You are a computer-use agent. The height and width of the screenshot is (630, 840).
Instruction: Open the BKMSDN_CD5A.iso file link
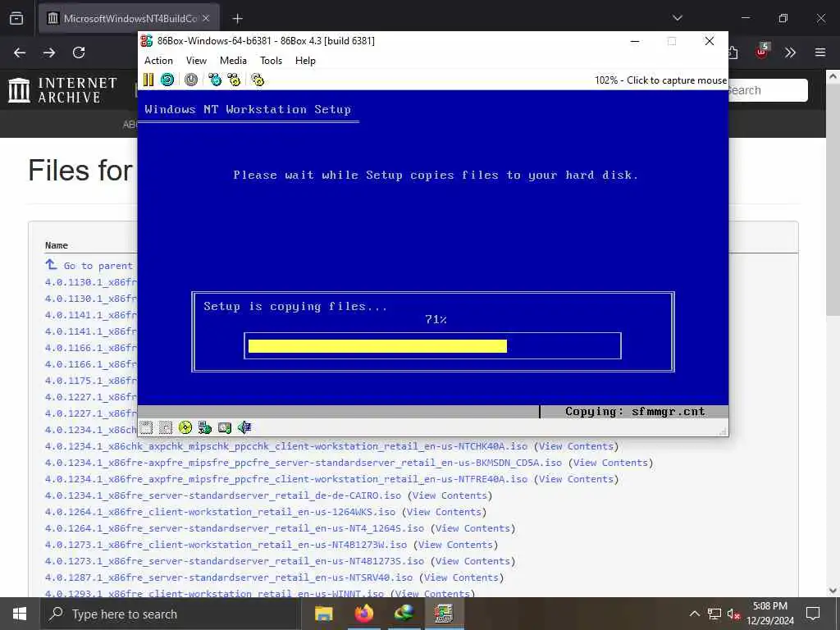click(304, 463)
